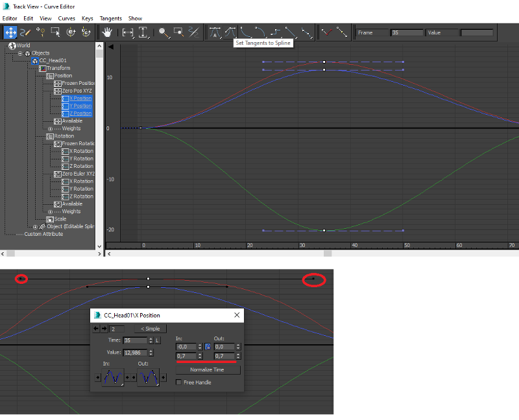Click the Frame input field in toolbar

click(x=407, y=33)
